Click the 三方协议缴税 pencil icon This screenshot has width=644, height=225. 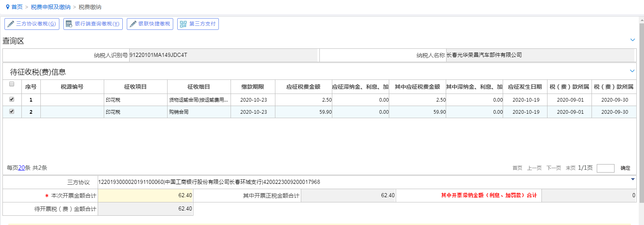pyautogui.click(x=10, y=24)
